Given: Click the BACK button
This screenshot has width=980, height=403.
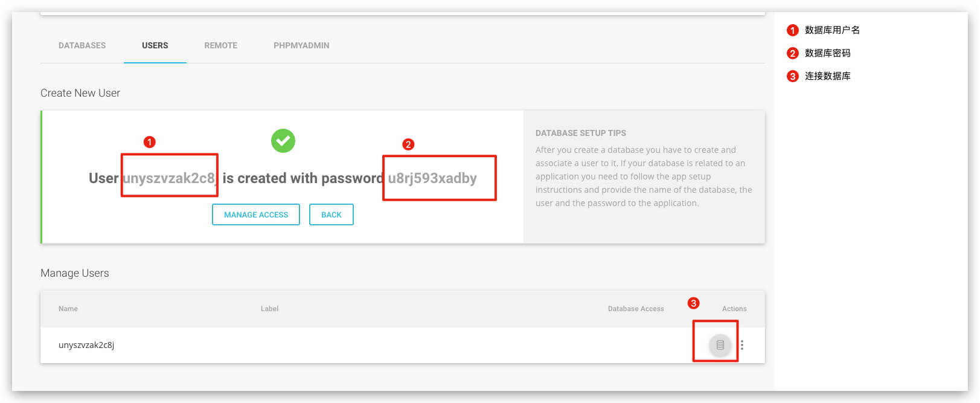Looking at the screenshot, I should click(x=331, y=214).
